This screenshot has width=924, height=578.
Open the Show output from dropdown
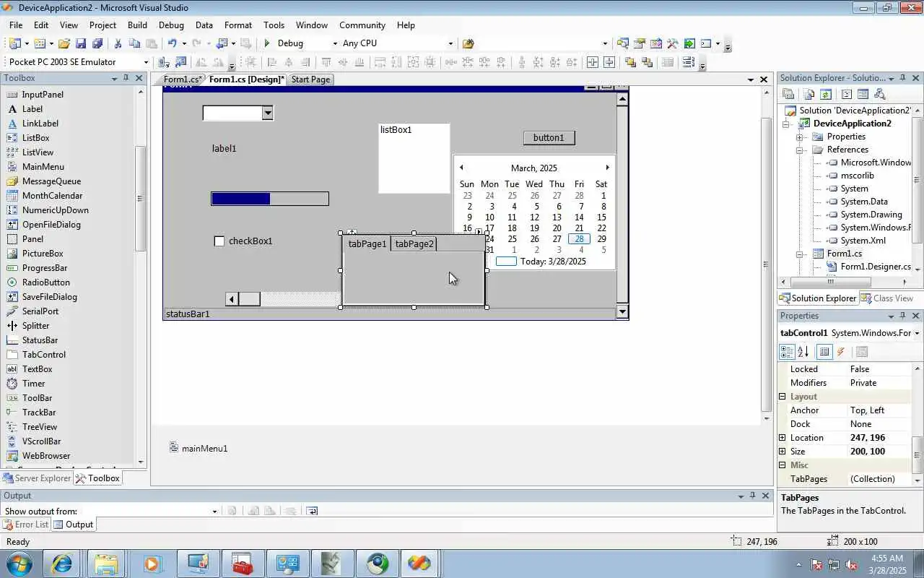tap(214, 512)
